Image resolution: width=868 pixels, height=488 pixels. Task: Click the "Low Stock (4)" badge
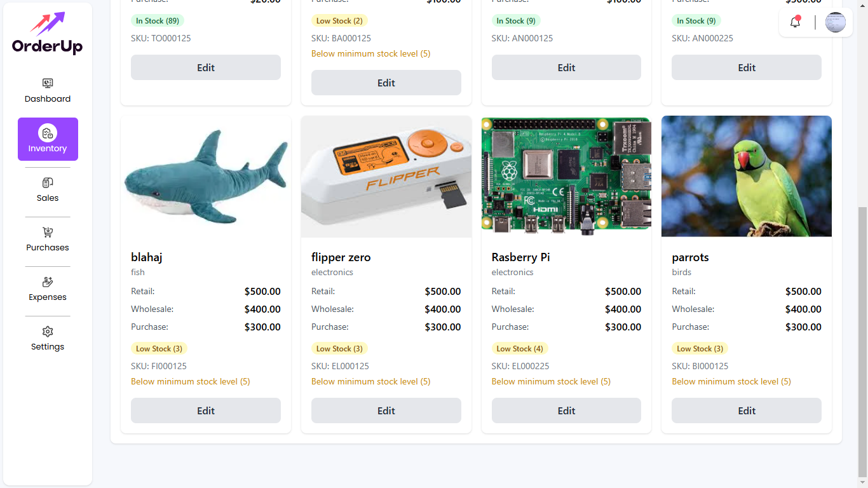(x=520, y=349)
